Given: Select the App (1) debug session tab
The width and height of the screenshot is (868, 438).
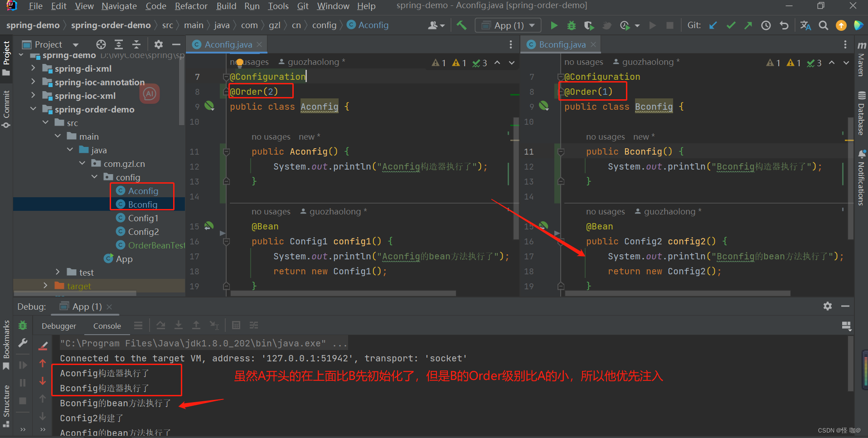Looking at the screenshot, I should tap(87, 307).
